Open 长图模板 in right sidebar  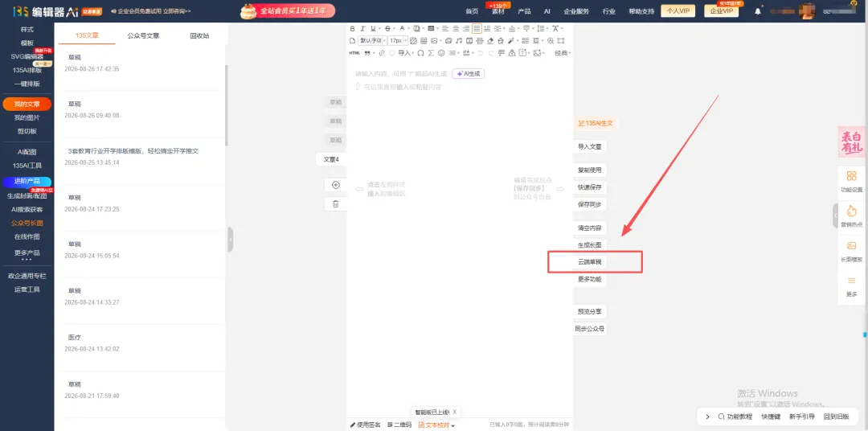[x=851, y=252]
